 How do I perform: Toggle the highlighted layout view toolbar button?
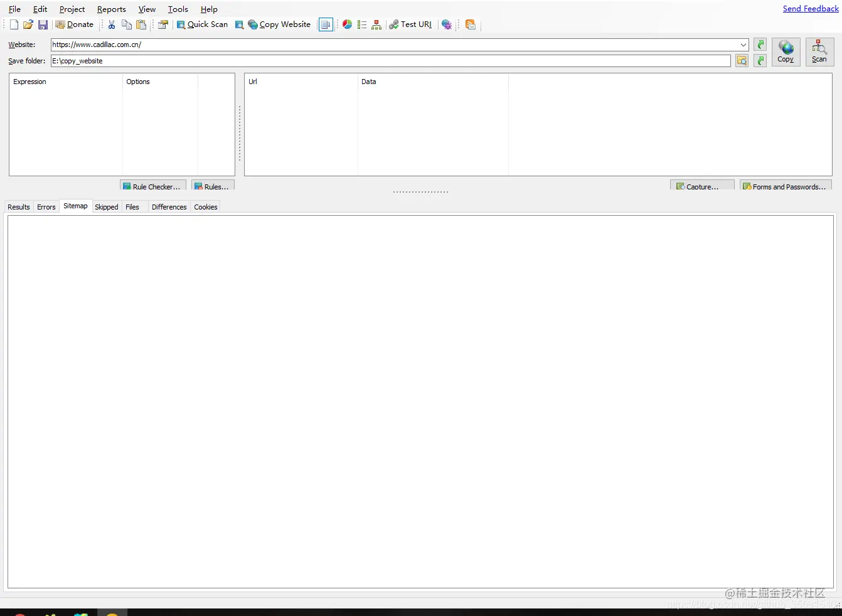point(326,24)
